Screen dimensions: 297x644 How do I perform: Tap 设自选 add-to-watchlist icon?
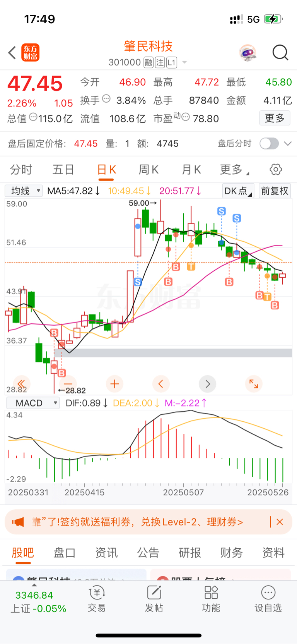(268, 599)
